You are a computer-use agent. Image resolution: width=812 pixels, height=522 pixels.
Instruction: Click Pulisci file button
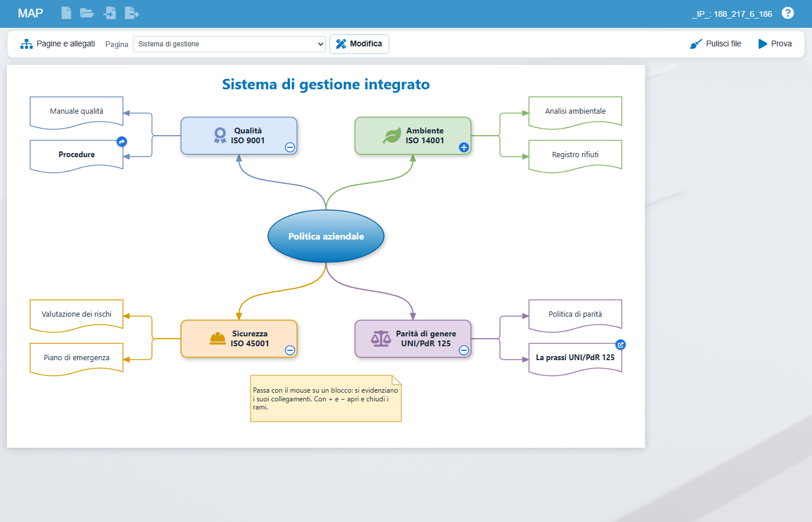tap(716, 44)
